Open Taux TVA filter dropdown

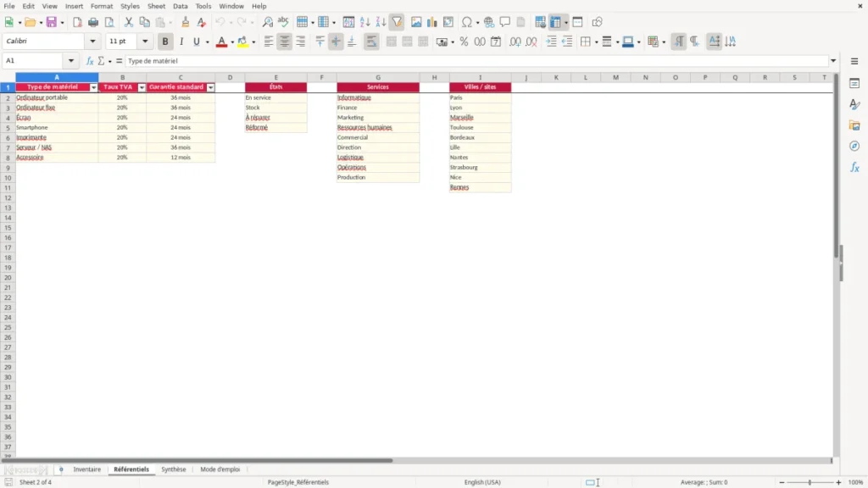coord(142,87)
